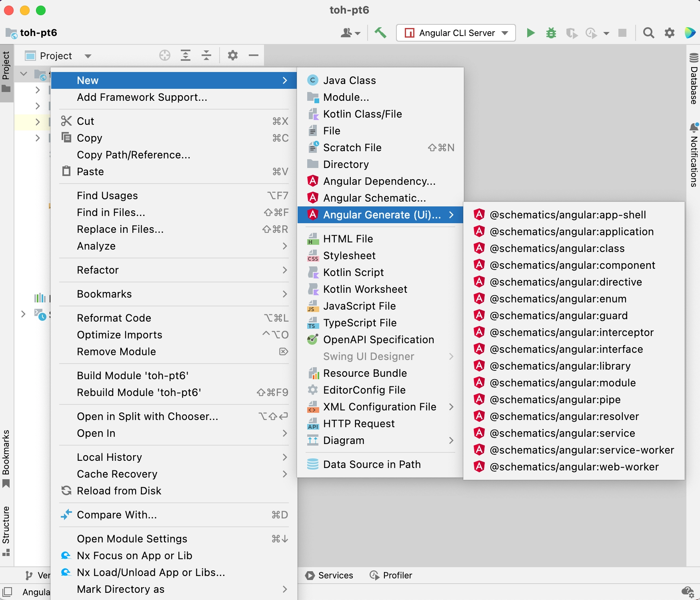
Task: Select New in the context menu
Action: [174, 80]
